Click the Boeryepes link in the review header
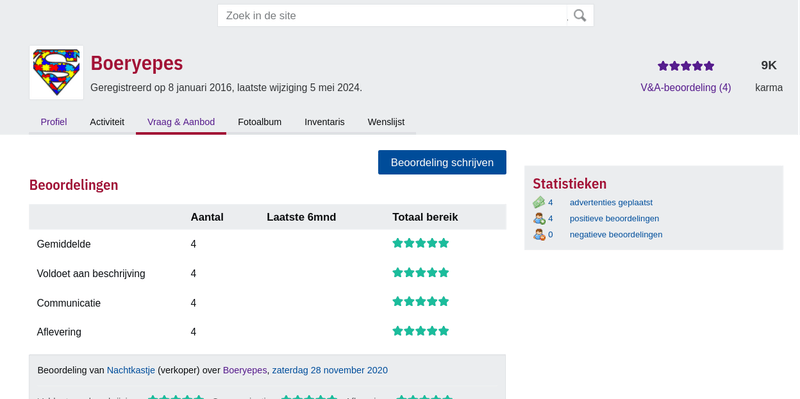The height and width of the screenshot is (399, 800). (x=245, y=370)
